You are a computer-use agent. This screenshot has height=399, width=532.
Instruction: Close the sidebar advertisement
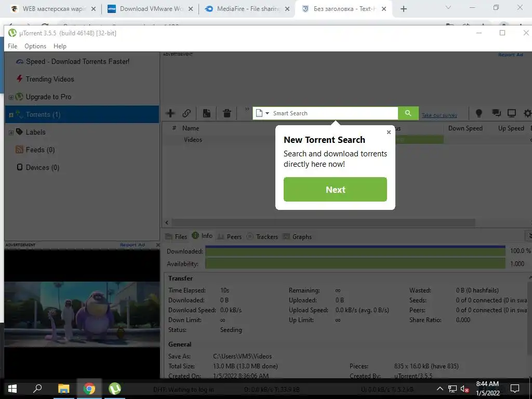pyautogui.click(x=157, y=245)
